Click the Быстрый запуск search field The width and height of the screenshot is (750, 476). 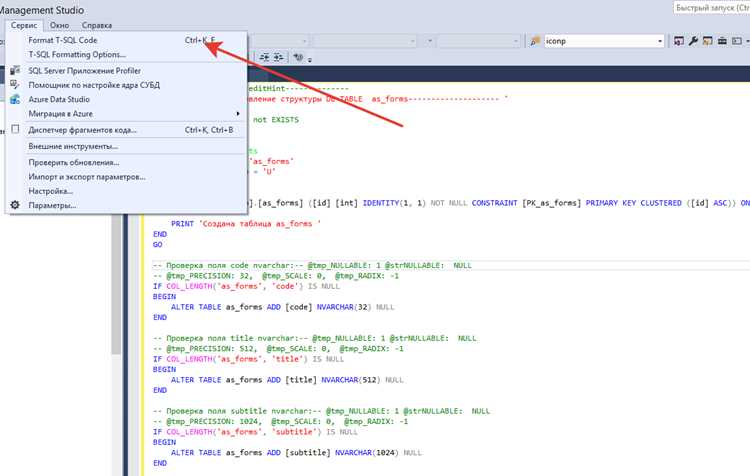[x=712, y=8]
